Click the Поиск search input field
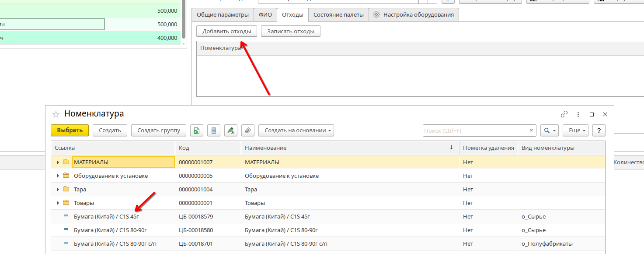 click(x=474, y=131)
